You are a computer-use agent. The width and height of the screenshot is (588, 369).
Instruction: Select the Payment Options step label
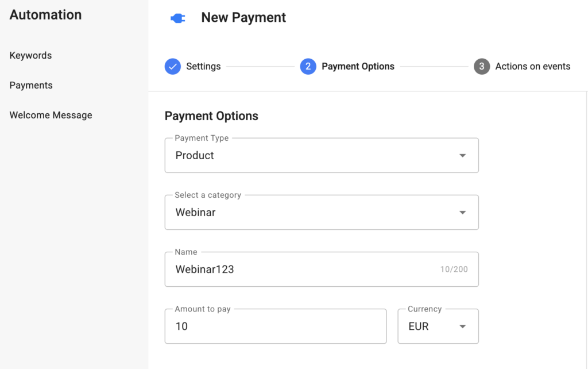pos(358,67)
